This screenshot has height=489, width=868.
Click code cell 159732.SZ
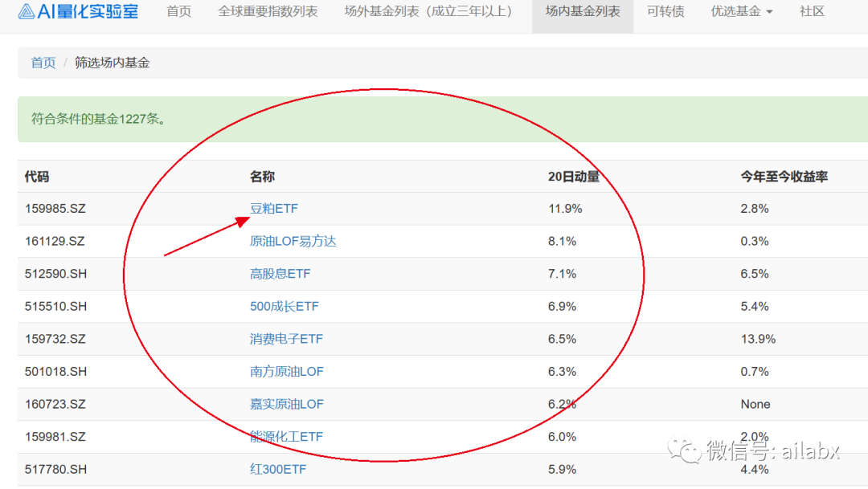pos(55,339)
